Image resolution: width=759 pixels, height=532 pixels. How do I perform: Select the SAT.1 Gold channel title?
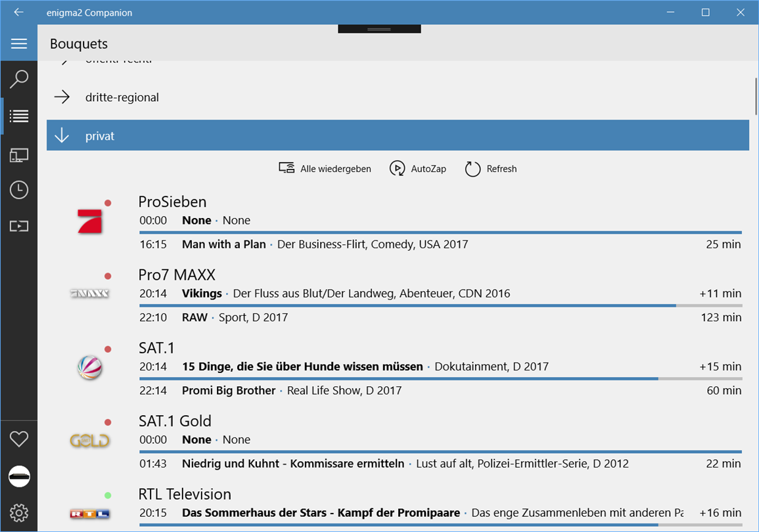(x=175, y=421)
